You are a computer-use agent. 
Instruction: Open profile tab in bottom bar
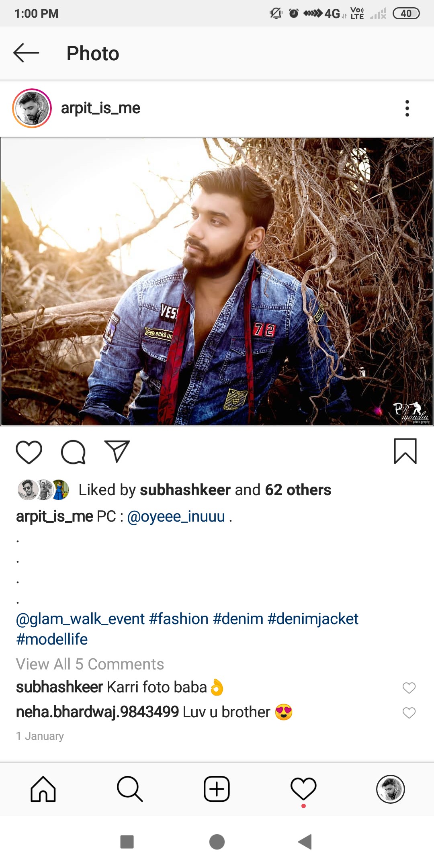[x=390, y=789]
